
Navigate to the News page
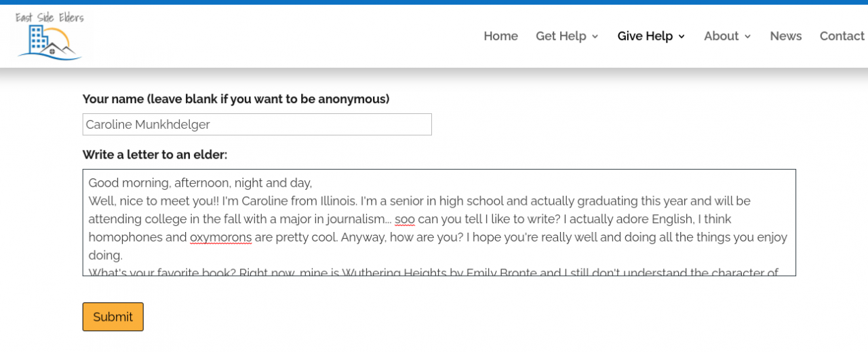click(785, 36)
